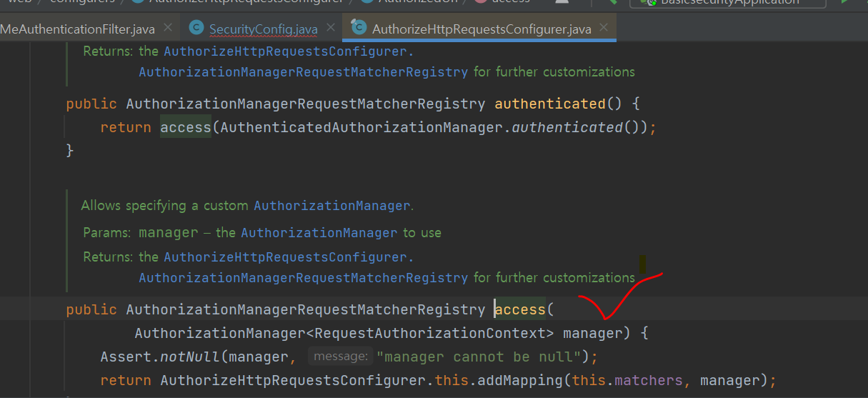Switch to the MeAuthenticationFilter.java tab
The width and height of the screenshot is (868, 398).
(x=77, y=29)
